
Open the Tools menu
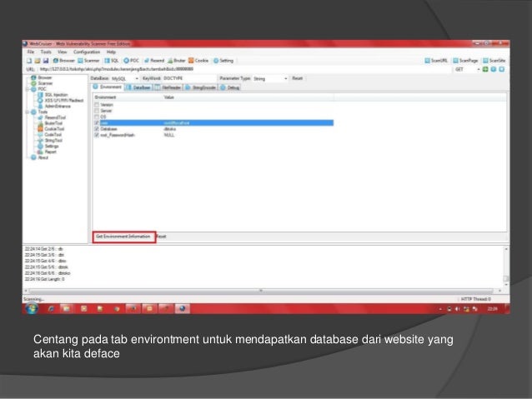(x=46, y=52)
